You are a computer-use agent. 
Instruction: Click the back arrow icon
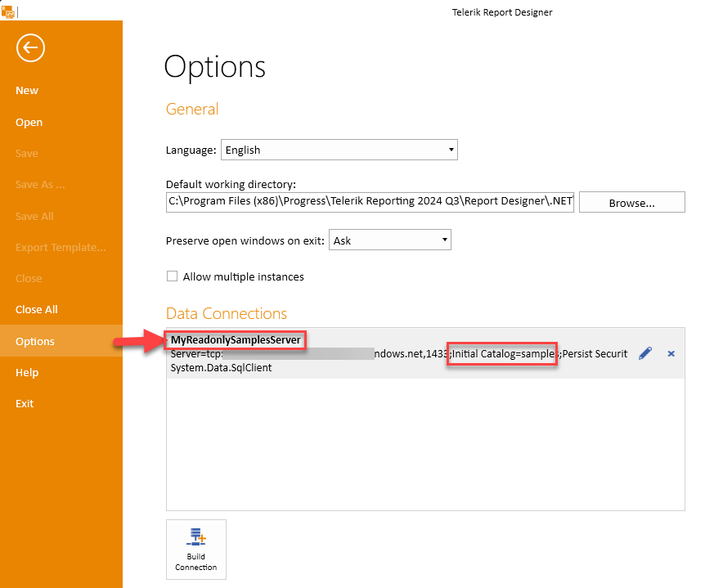pos(30,48)
